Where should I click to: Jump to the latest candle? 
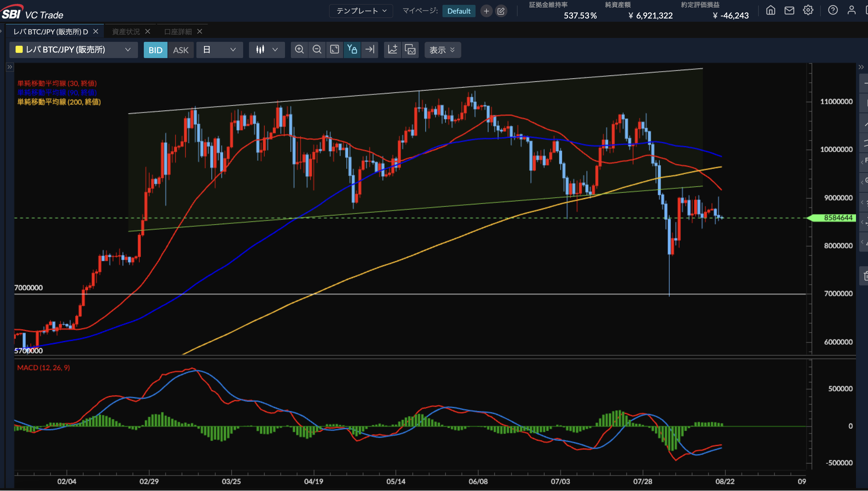tap(370, 50)
